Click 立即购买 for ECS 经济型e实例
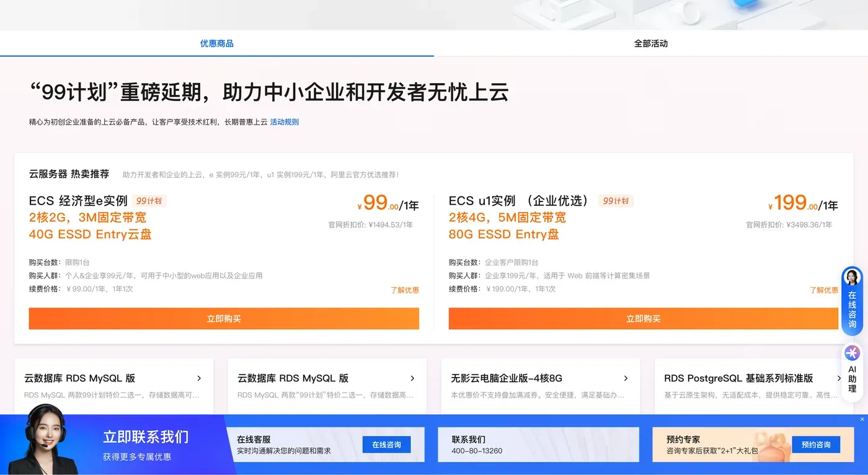The width and height of the screenshot is (868, 475). pyautogui.click(x=224, y=318)
